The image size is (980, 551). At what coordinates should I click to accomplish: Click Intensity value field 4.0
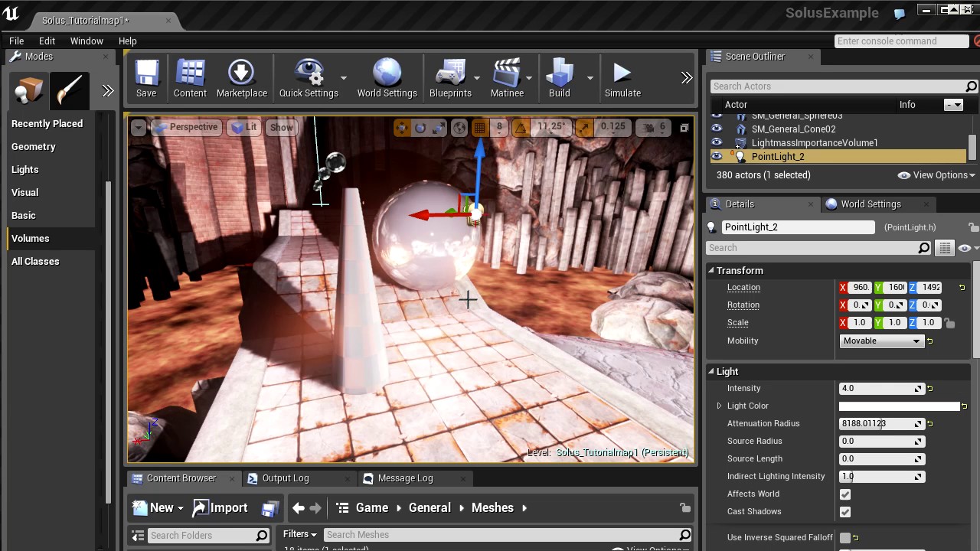[x=882, y=389]
